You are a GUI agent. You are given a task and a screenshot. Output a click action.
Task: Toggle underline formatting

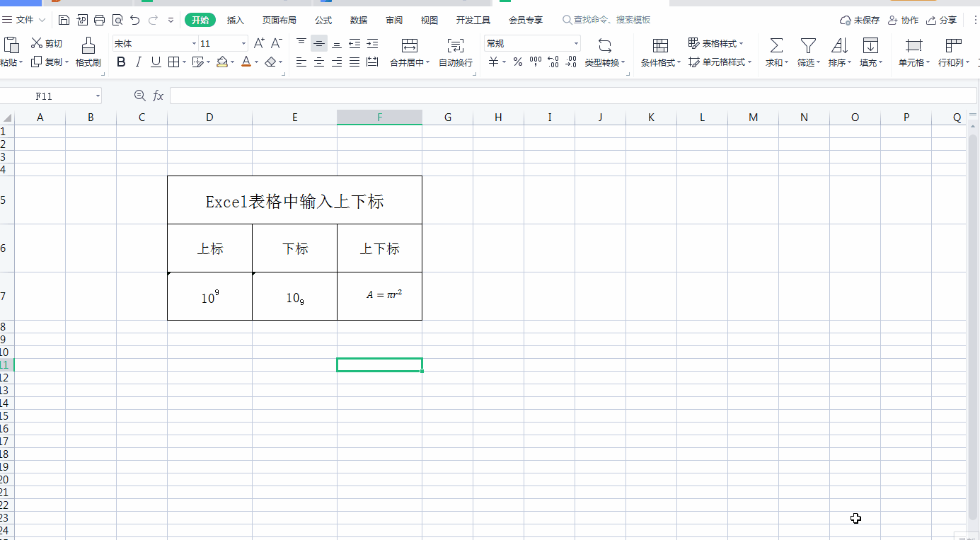pos(156,62)
